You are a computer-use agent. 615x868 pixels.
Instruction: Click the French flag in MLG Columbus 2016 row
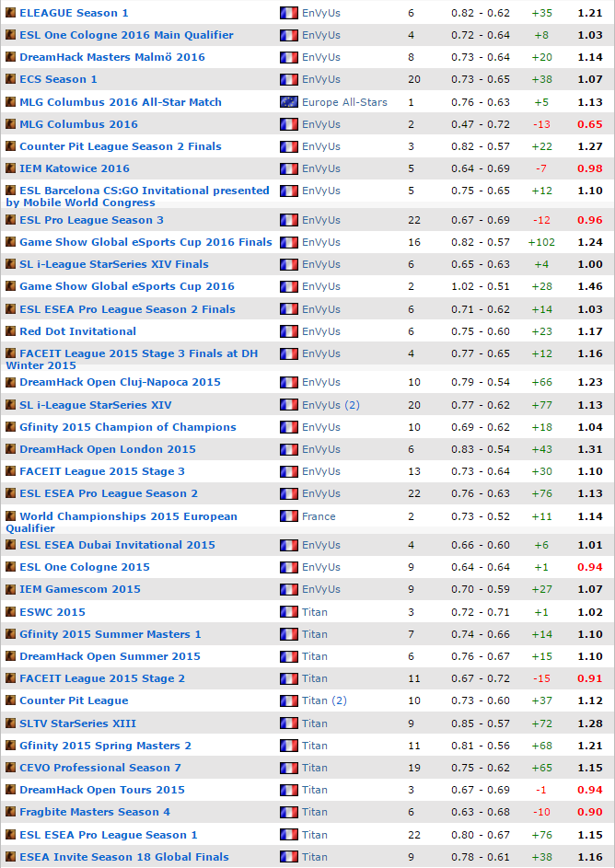[289, 124]
